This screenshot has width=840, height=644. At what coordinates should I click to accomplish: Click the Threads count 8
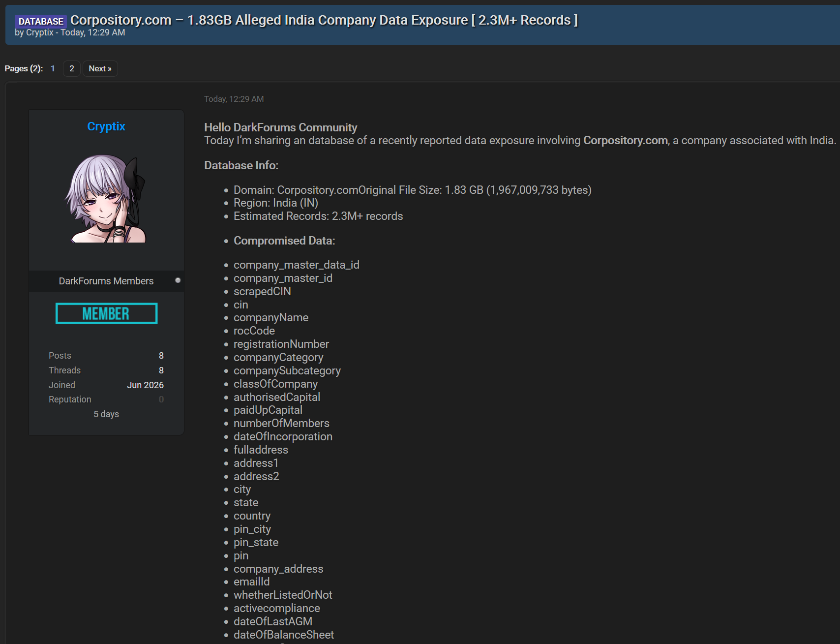(161, 370)
